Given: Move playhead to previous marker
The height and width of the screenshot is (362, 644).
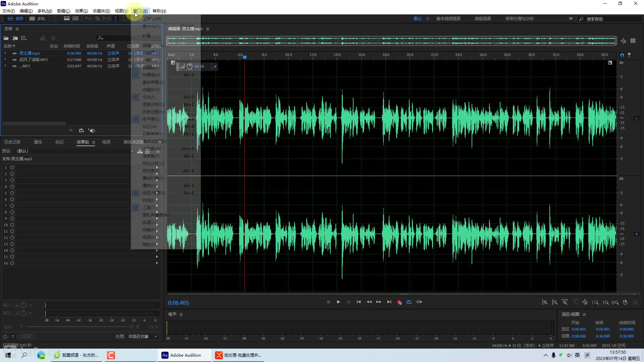Looking at the screenshot, I should [x=359, y=302].
